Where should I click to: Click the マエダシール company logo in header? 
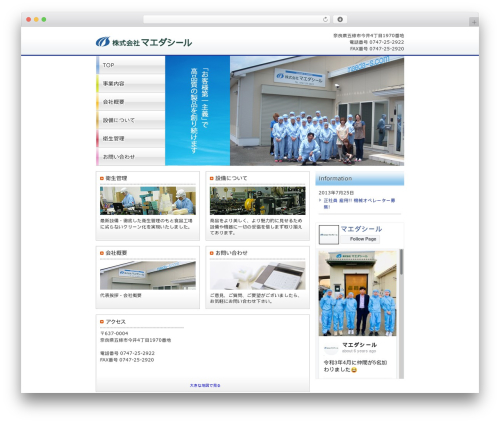coord(144,42)
